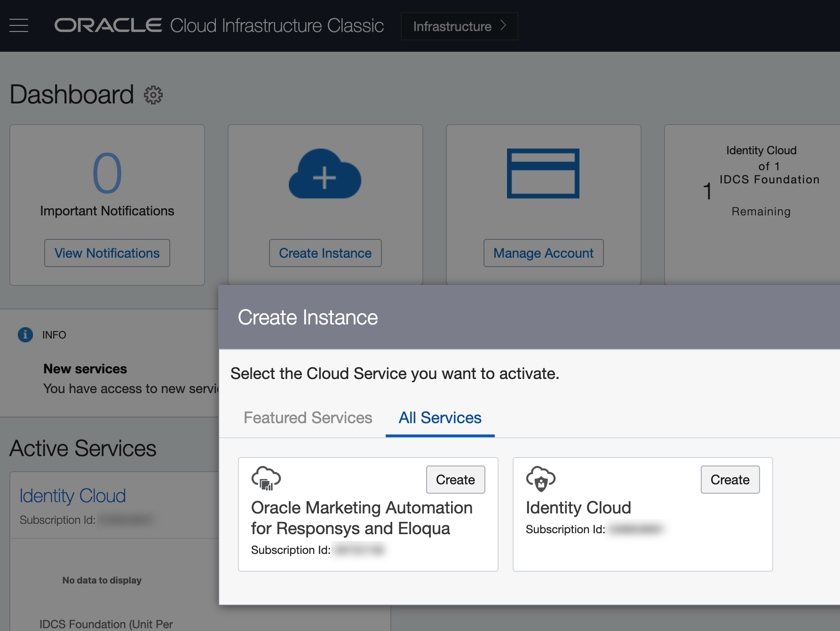Click the Create Instance button on dashboard
This screenshot has height=631, width=840.
[325, 253]
